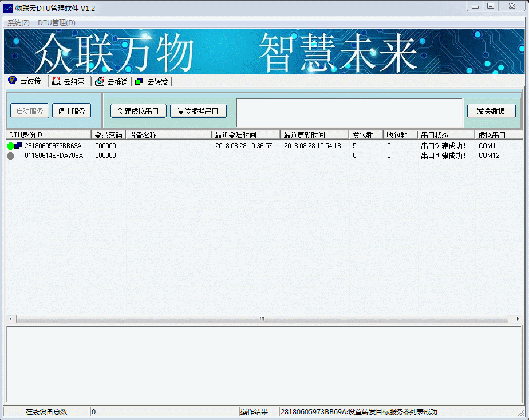The width and height of the screenshot is (529, 420).
Task: Click the 发送数据 button
Action: (491, 111)
